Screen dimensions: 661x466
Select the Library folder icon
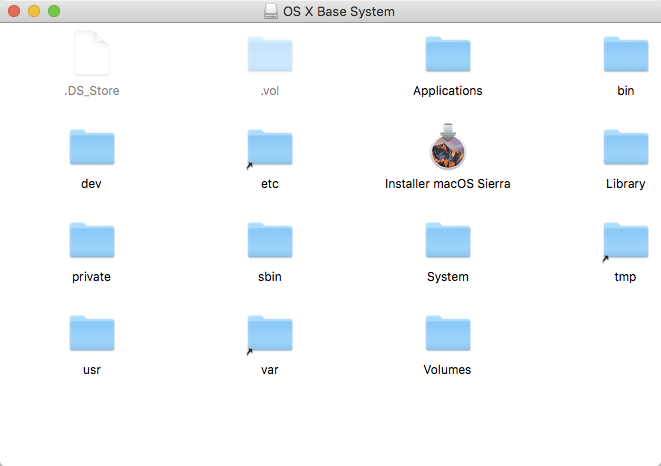point(626,147)
